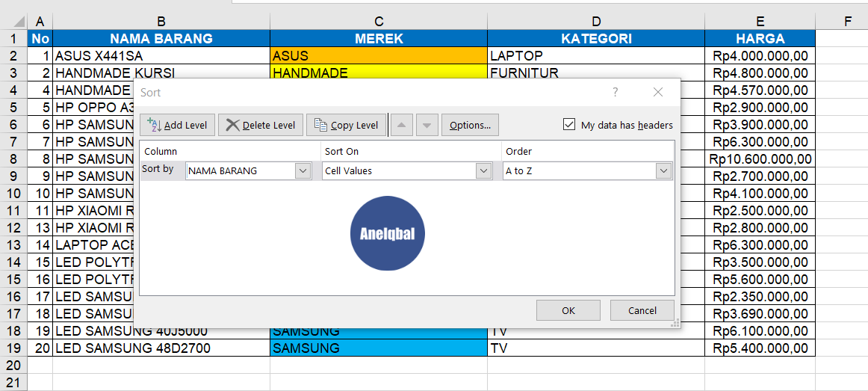
Task: Select price Rp4.800.000,00 cell
Action: (760, 73)
